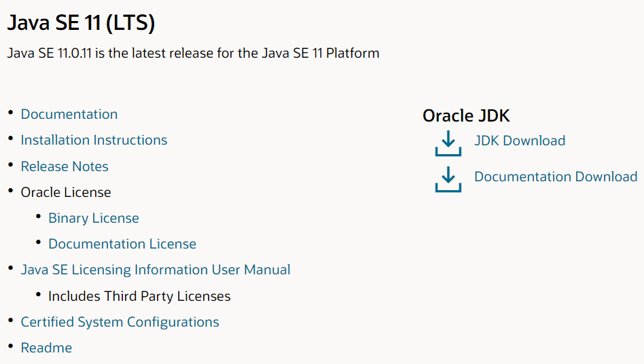Open the Documentation Download link
Viewport: 644px width, 364px height.
[x=556, y=177]
